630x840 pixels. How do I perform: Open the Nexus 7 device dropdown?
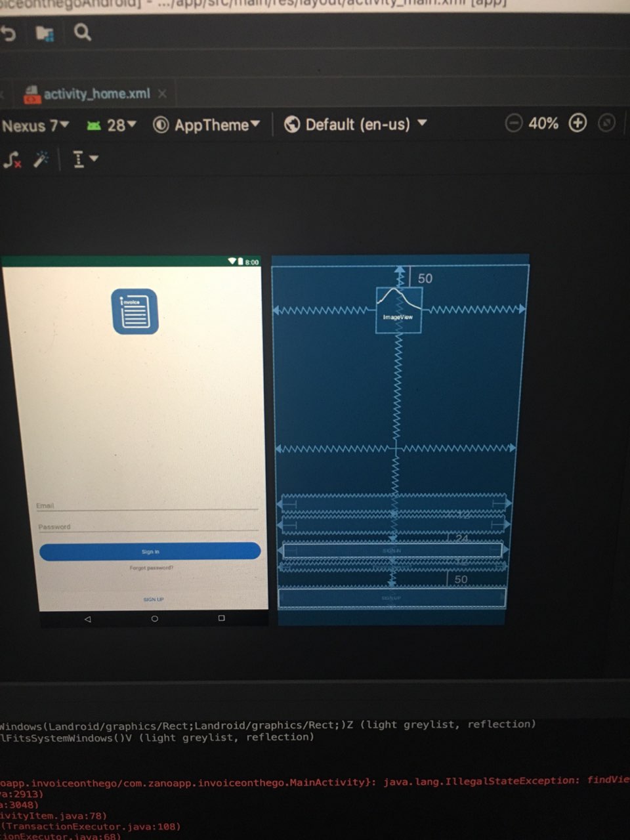coord(35,125)
